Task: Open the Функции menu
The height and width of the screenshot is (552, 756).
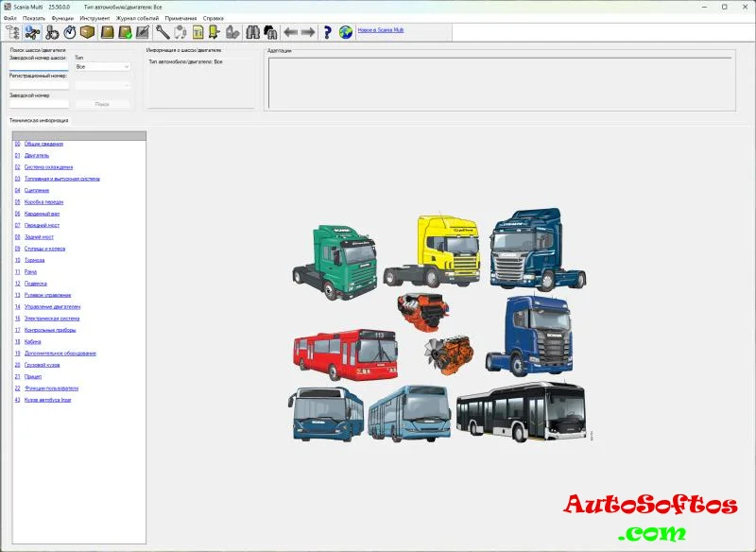Action: (x=62, y=18)
